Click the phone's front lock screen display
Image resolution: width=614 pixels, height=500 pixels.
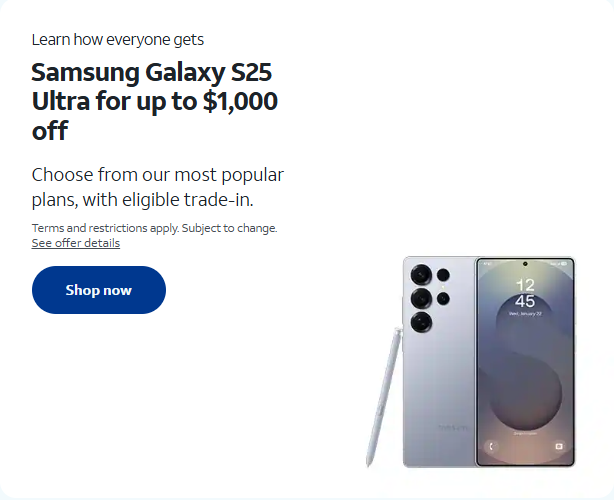(x=525, y=362)
